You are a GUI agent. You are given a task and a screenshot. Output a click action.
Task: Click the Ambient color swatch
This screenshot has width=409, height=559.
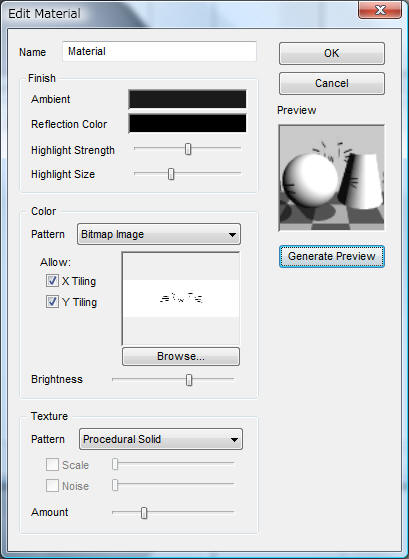(187, 99)
